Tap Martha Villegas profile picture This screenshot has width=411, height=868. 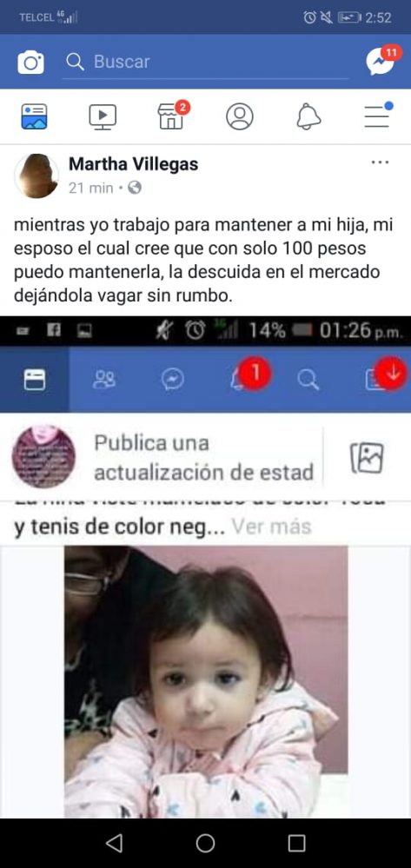point(36,176)
